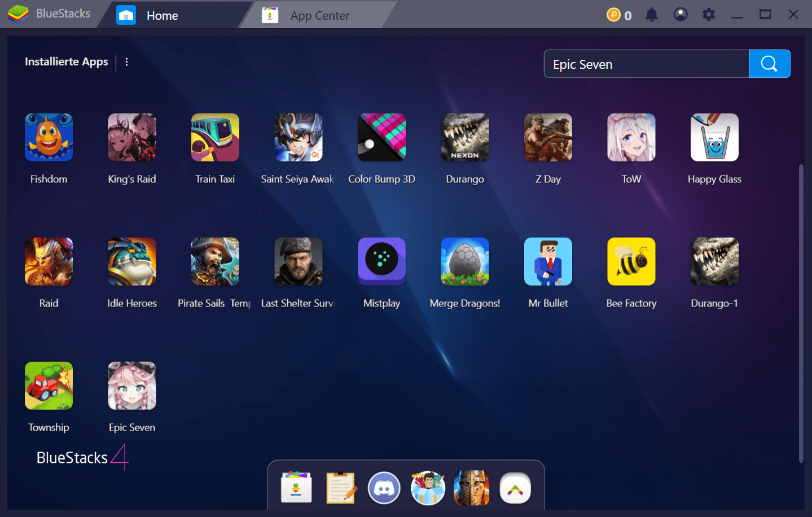The width and height of the screenshot is (812, 517).
Task: Open the Durango Nexon app icon
Action: [465, 137]
